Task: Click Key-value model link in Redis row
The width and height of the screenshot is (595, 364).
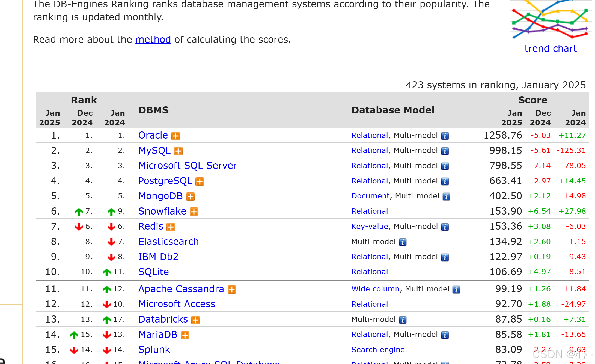Action: 370,227
